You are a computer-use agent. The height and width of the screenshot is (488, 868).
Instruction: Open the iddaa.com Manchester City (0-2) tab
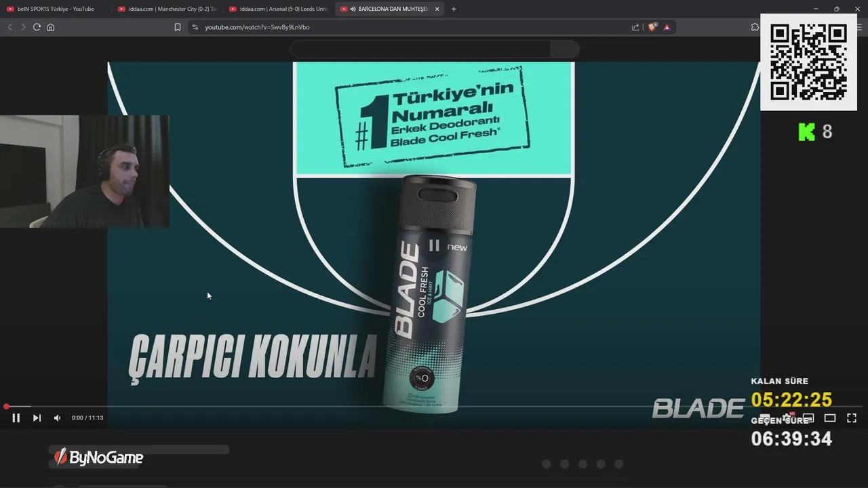click(166, 9)
